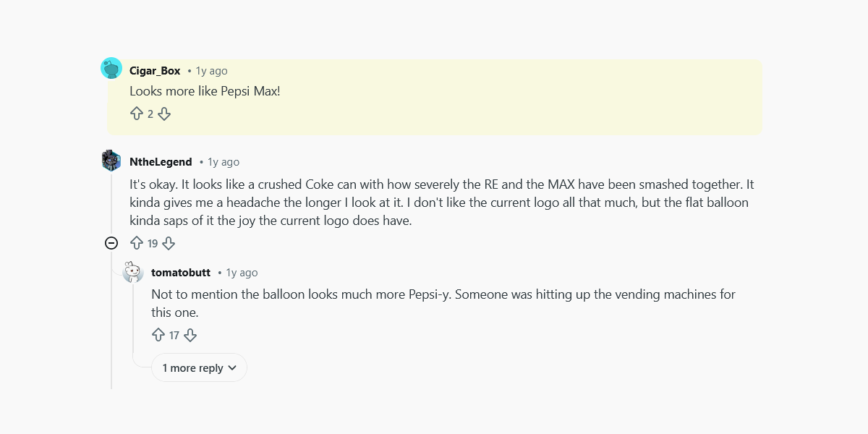This screenshot has width=868, height=434.
Task: Open Cigar_Box's profile link
Action: [x=153, y=70]
